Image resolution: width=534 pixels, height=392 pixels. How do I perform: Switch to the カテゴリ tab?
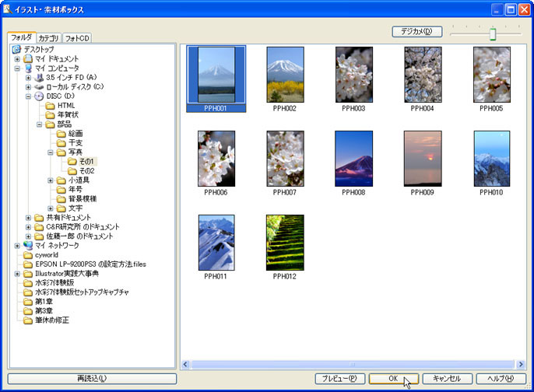click(48, 37)
